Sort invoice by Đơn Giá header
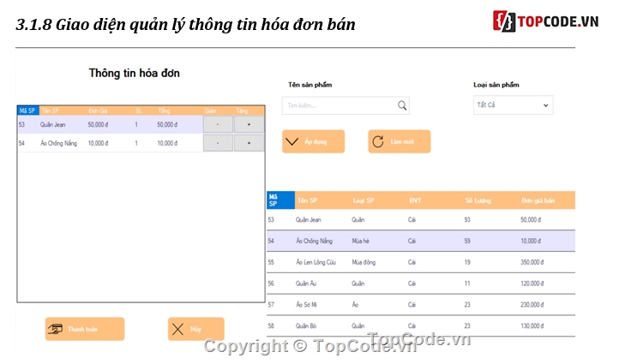The image size is (619, 364). [x=98, y=110]
